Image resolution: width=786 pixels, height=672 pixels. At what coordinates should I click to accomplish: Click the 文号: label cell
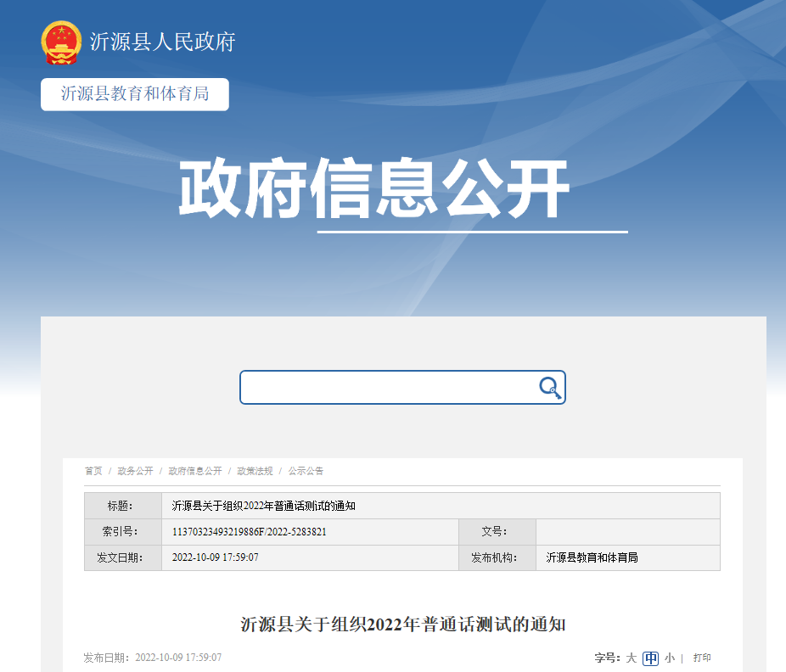pos(497,532)
